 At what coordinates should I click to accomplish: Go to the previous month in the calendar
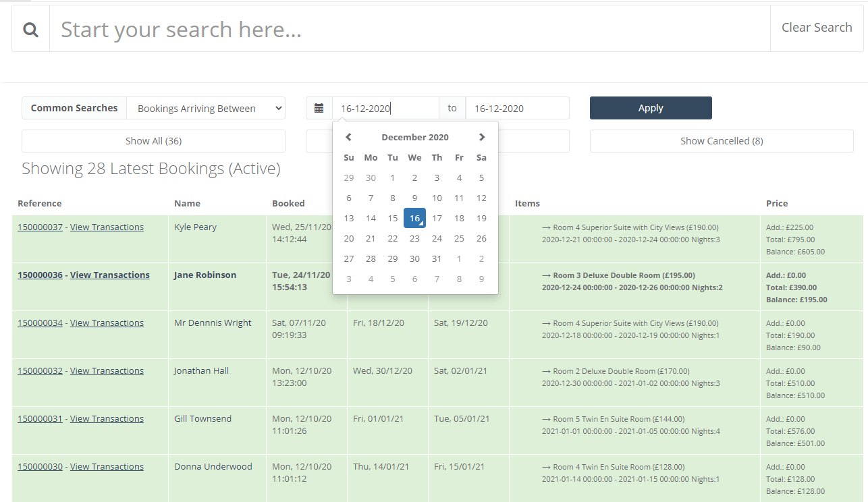point(348,136)
